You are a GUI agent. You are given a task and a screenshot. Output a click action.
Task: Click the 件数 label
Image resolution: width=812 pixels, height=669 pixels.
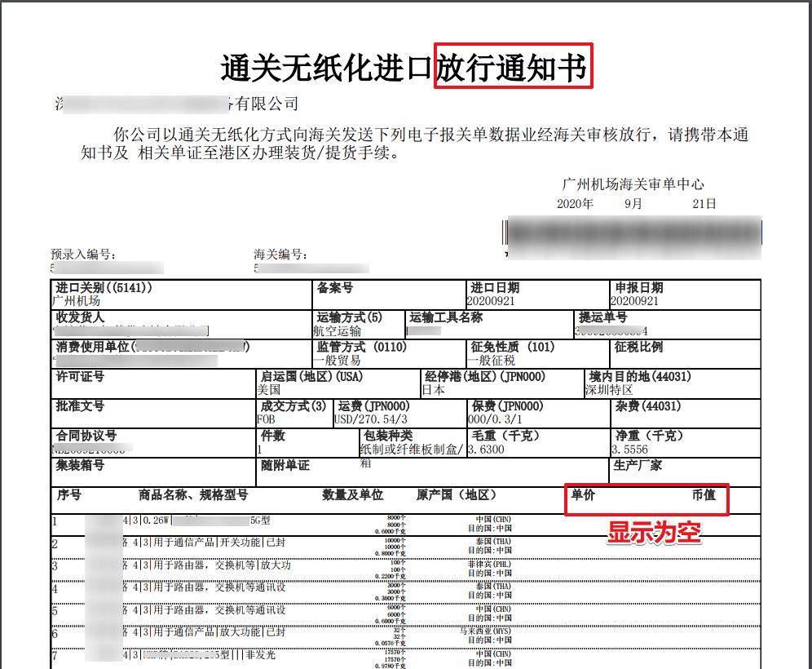click(273, 436)
